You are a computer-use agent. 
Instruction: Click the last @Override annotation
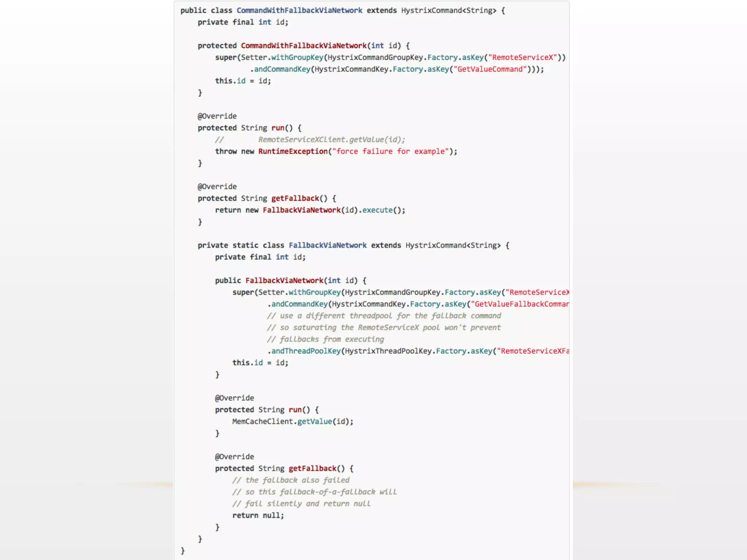tap(234, 456)
